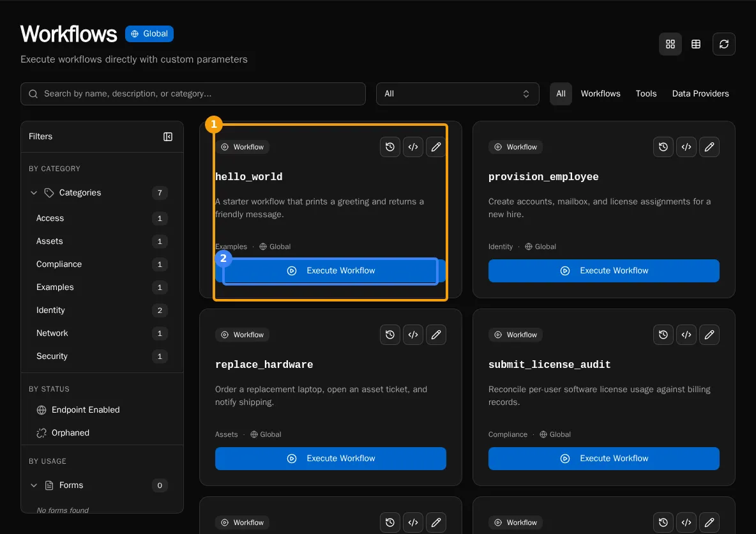The height and width of the screenshot is (534, 756).
Task: Select the Data Providers tab
Action: 700,94
